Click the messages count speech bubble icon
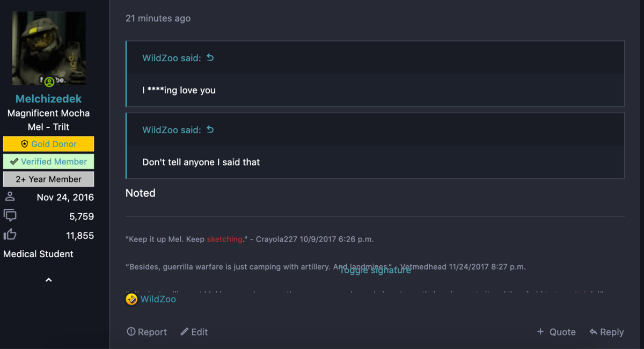Screen dimensions: 644x349 pyautogui.click(x=10, y=216)
